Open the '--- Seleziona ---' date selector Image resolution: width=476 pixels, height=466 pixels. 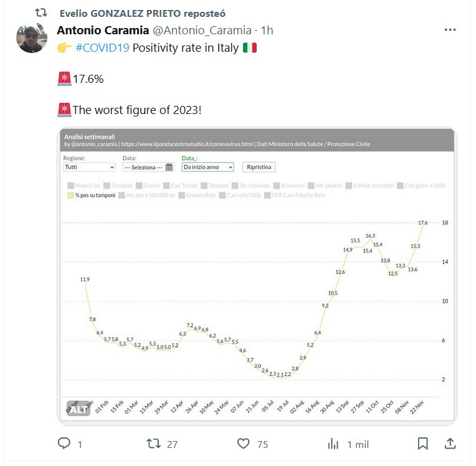coord(143,167)
